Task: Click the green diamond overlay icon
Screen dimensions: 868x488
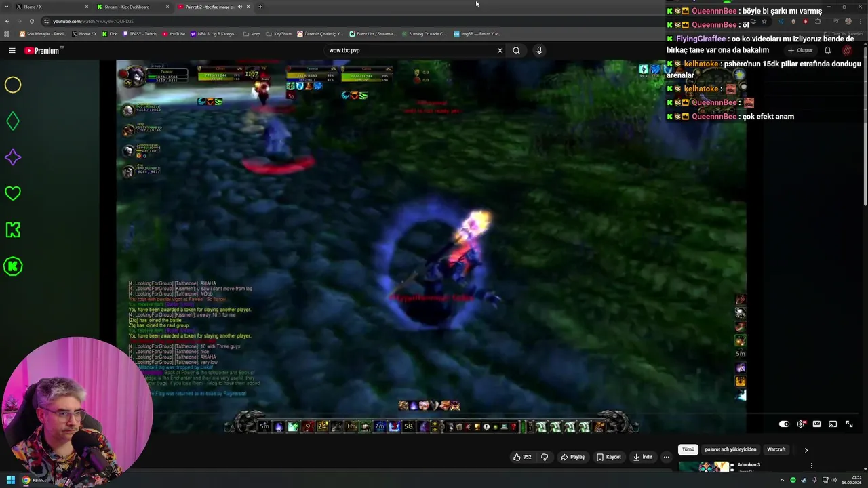Action: pyautogui.click(x=13, y=121)
